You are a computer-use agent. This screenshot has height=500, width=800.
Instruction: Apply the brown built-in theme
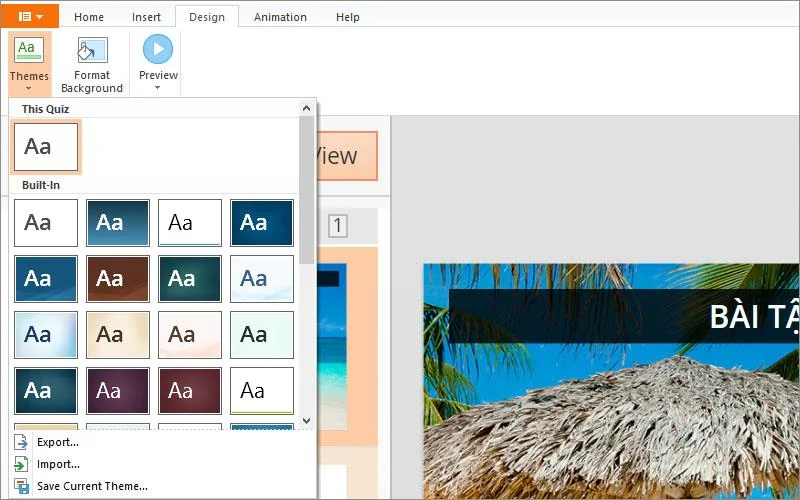click(118, 279)
